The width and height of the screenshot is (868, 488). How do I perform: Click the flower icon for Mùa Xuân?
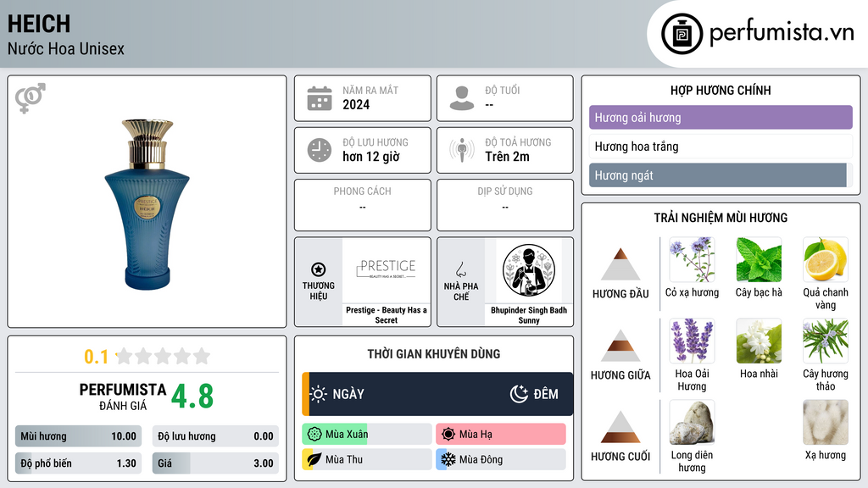[314, 435]
